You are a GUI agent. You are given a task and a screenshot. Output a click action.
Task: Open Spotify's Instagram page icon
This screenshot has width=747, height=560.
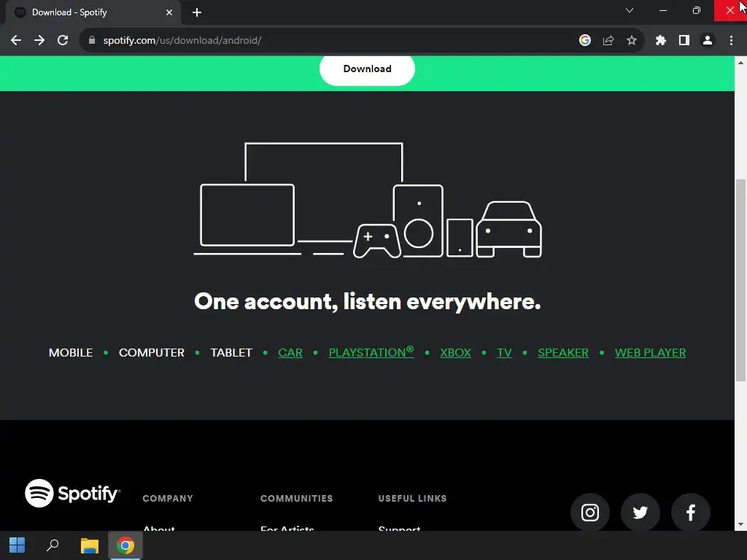click(x=589, y=513)
